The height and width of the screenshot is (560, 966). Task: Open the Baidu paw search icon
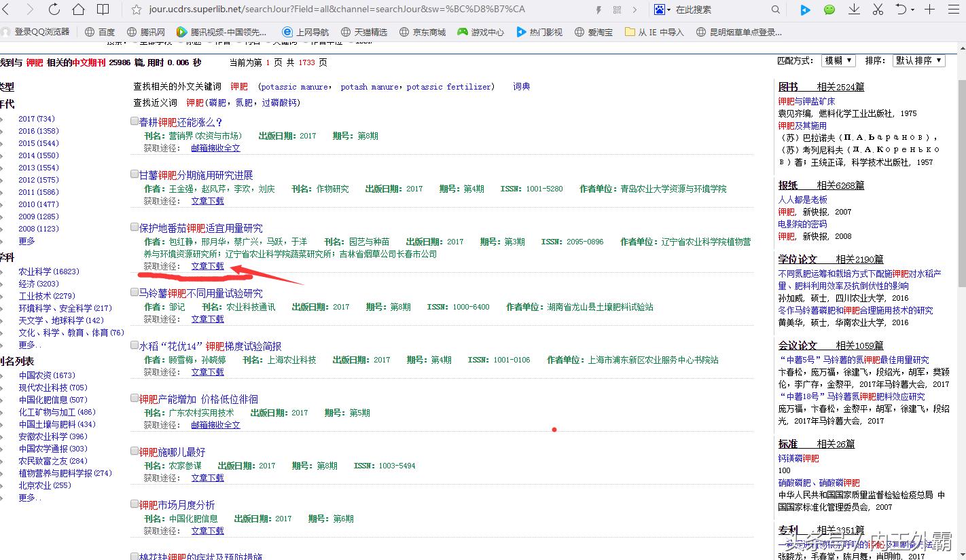point(659,10)
